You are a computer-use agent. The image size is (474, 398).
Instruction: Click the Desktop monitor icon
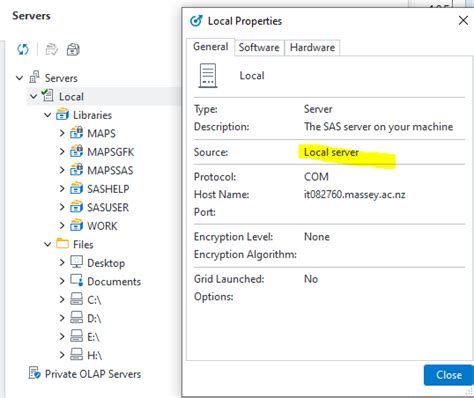coord(76,262)
